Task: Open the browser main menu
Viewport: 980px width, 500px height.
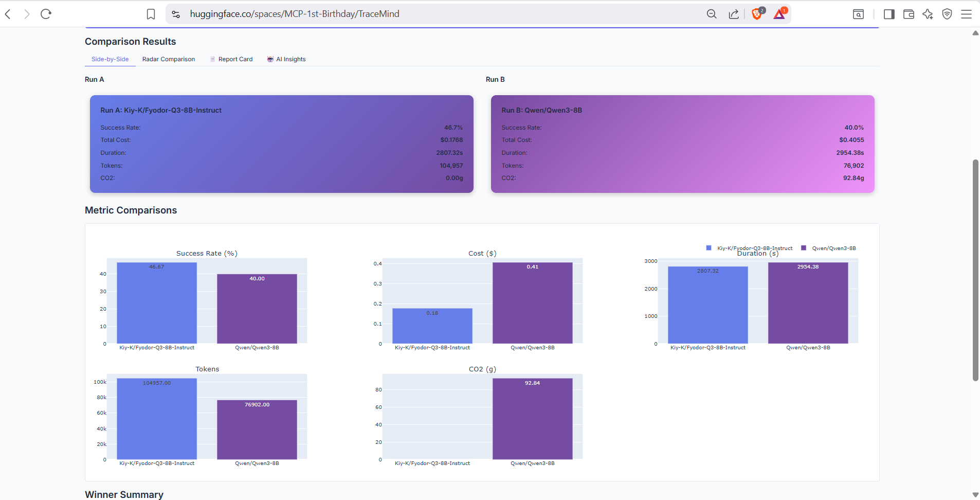Action: pos(967,14)
